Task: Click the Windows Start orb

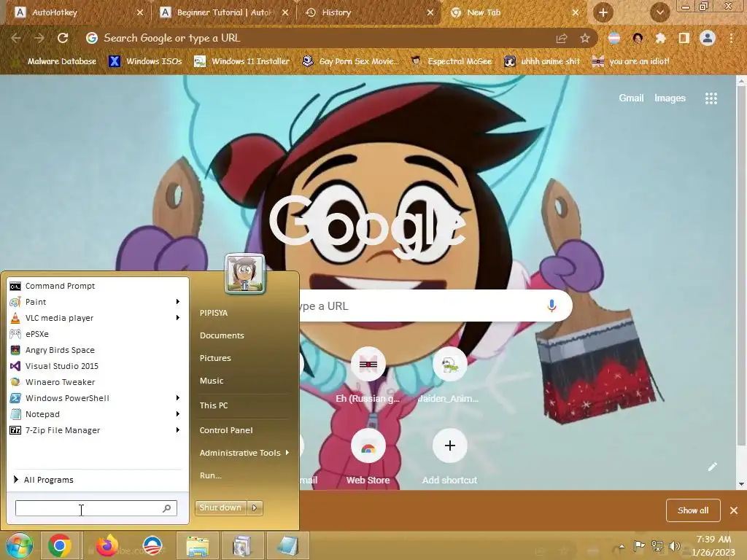Action: 18,545
